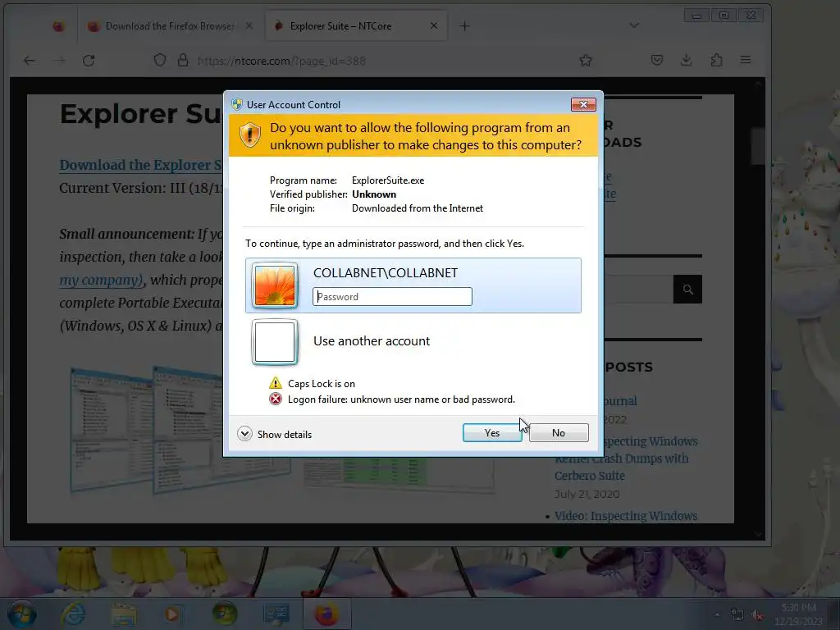Click the network tray icon
The width and height of the screenshot is (840, 630).
click(x=737, y=615)
